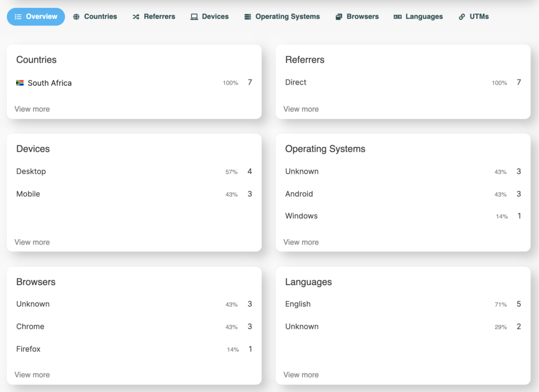
Task: Click the language icon beside Languages tab
Action: click(x=398, y=17)
